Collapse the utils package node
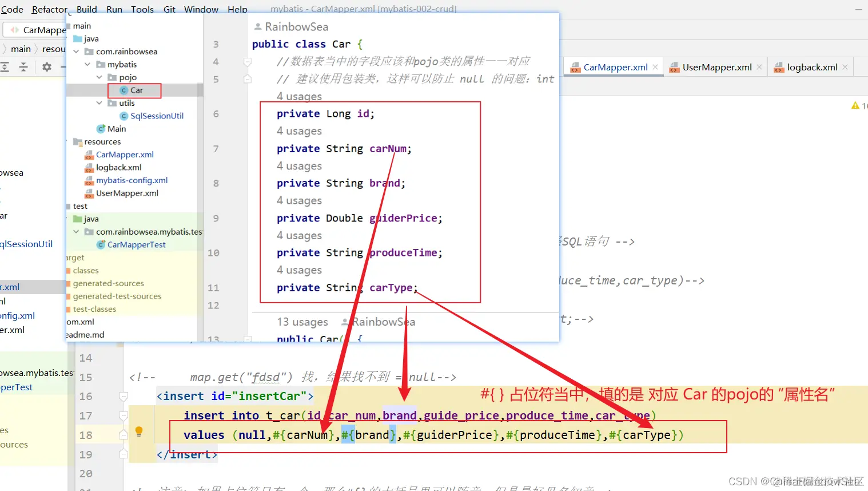The height and width of the screenshot is (491, 868). tap(99, 103)
